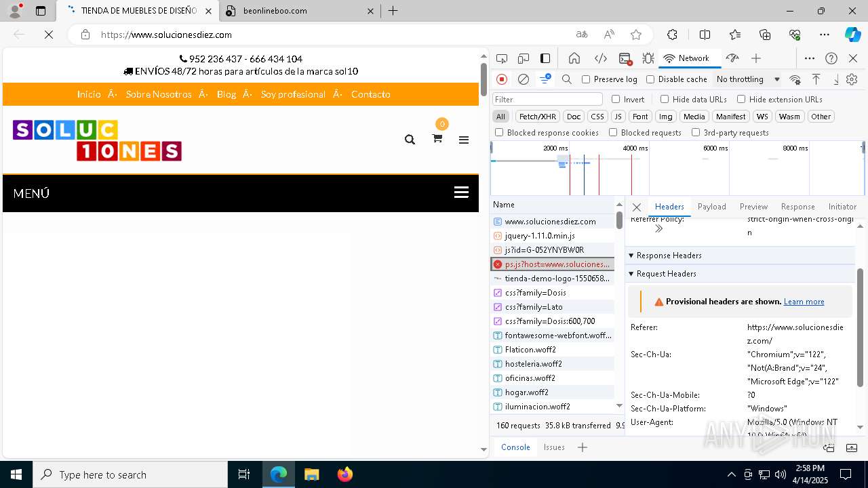Open DevTools help question mark
The width and height of the screenshot is (868, 488).
pyautogui.click(x=831, y=58)
